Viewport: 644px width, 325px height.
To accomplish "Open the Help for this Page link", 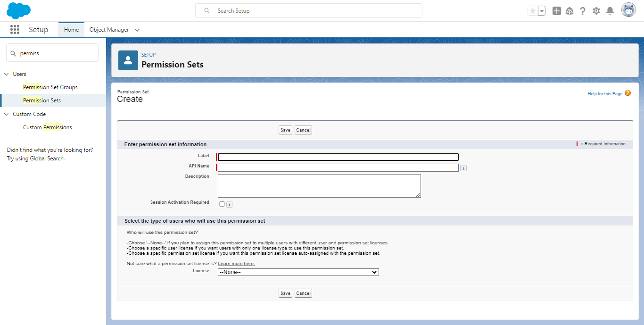I will (605, 94).
